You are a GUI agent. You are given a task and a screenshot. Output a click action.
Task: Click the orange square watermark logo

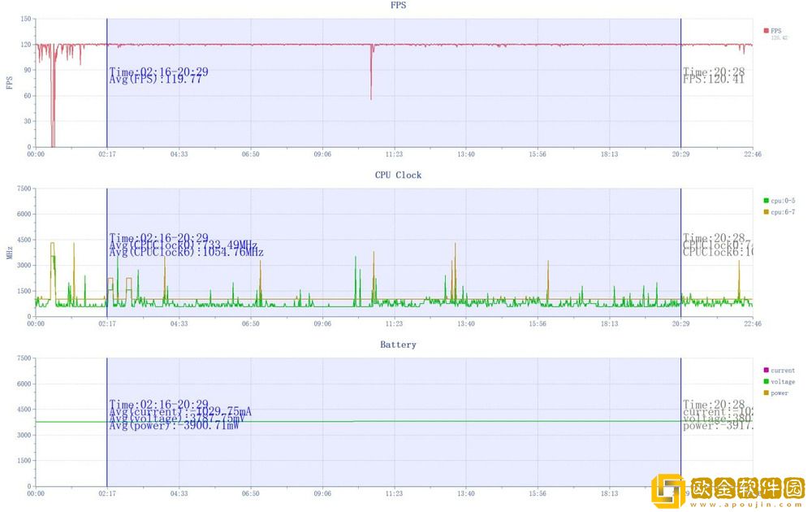coord(671,491)
